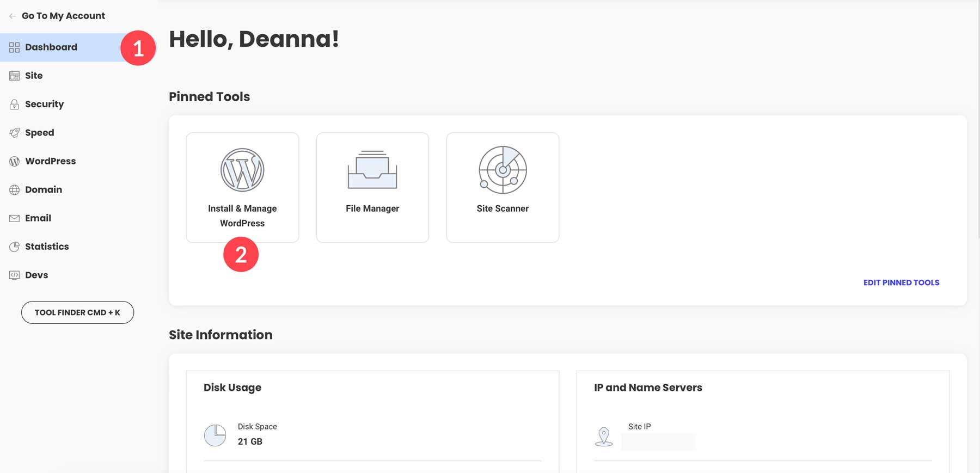This screenshot has height=473, width=980.
Task: Launch the Site Scanner pinned tool
Action: point(503,187)
